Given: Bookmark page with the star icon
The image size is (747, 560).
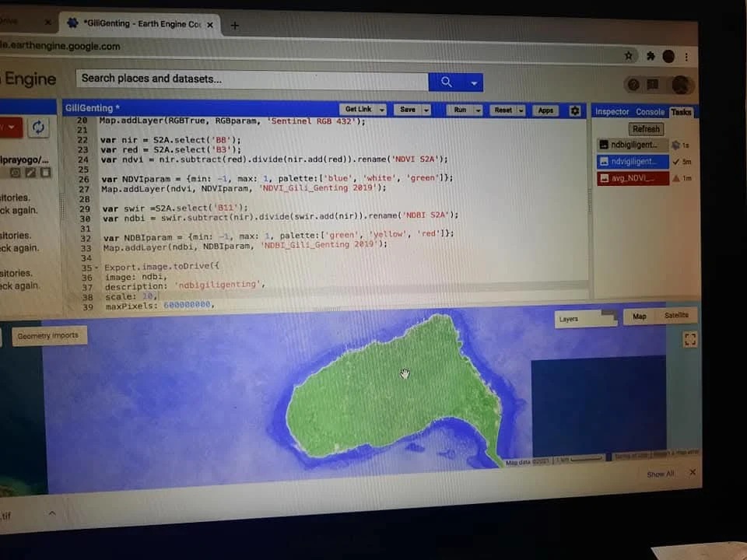Looking at the screenshot, I should [x=629, y=56].
